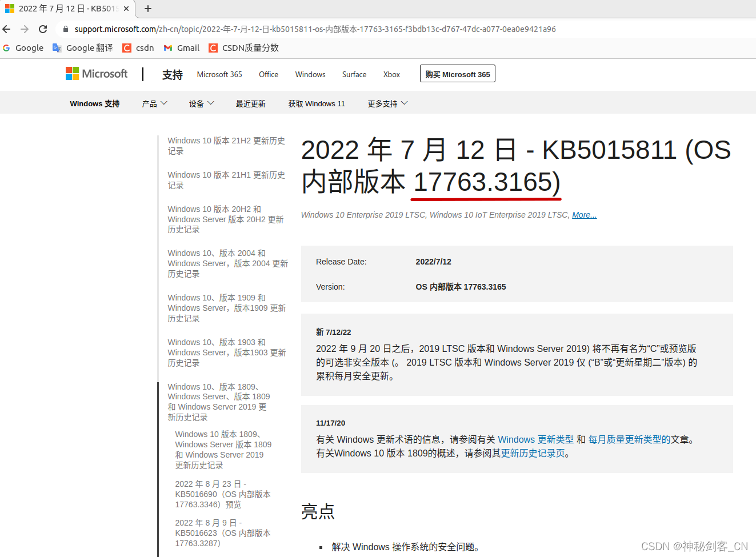Viewport: 756px width, 557px height.
Task: Click the More... link under title
Action: coord(584,215)
